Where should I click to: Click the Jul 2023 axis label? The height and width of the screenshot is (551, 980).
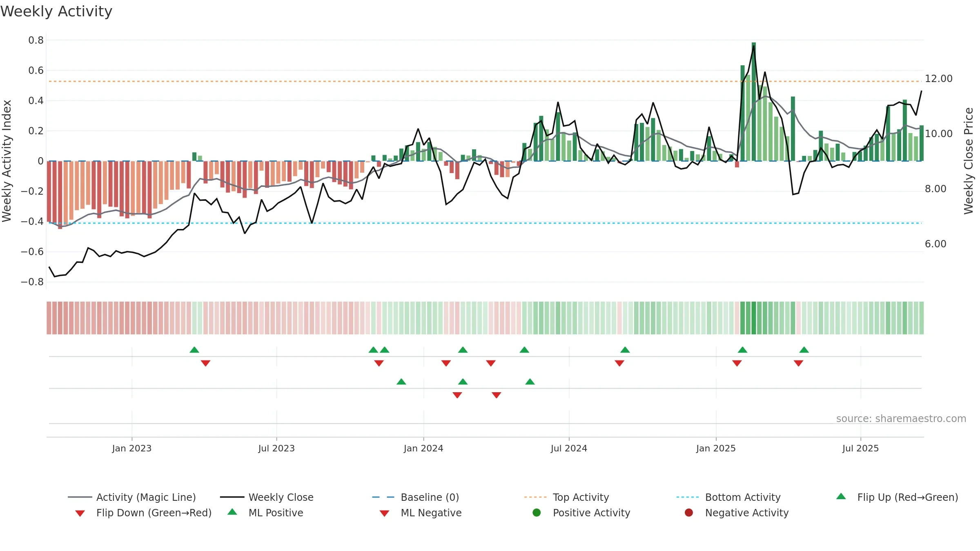[276, 448]
